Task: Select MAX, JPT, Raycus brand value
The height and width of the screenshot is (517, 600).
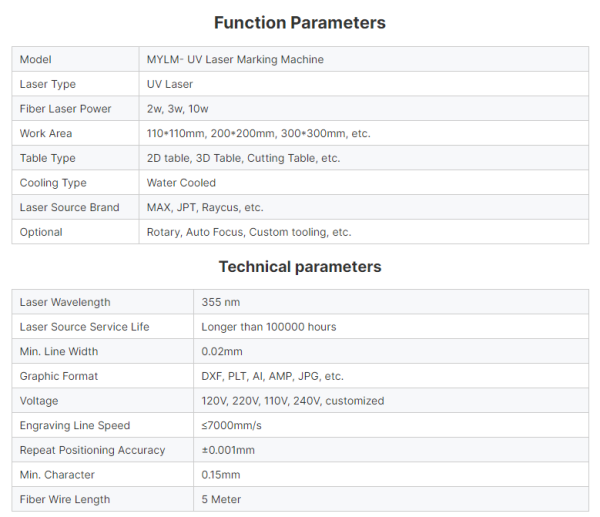Action: [x=205, y=207]
